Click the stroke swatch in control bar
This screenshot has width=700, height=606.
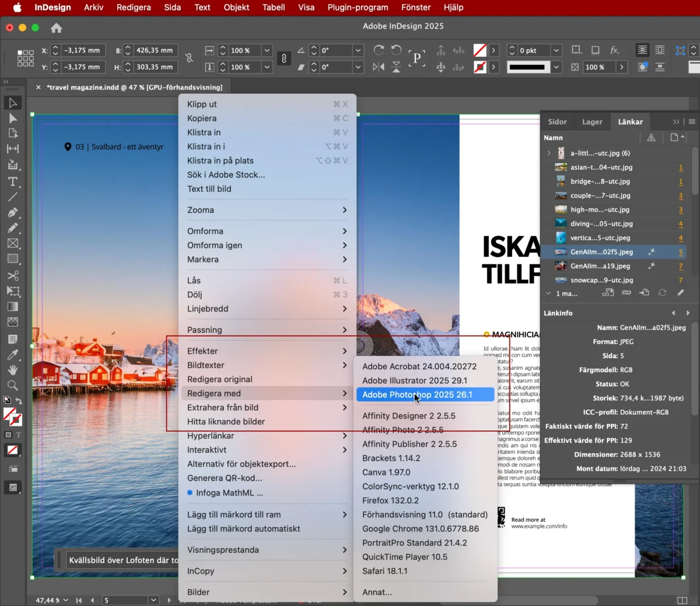[480, 67]
